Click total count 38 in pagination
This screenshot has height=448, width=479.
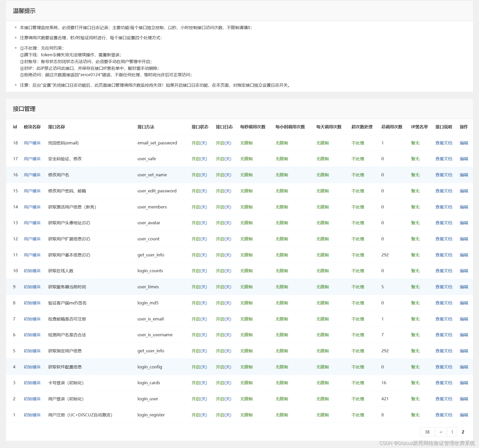[427, 432]
